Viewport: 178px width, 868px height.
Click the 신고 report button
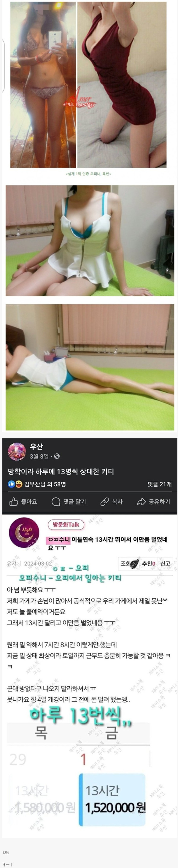tap(165, 563)
